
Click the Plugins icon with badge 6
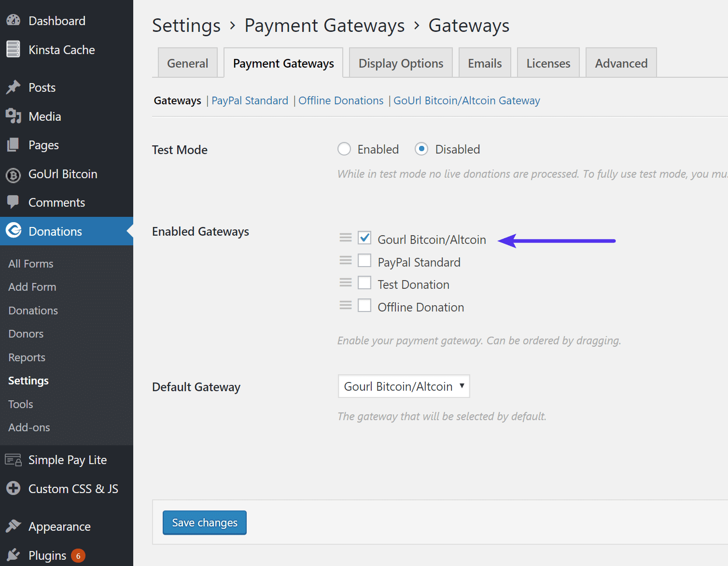click(x=13, y=554)
